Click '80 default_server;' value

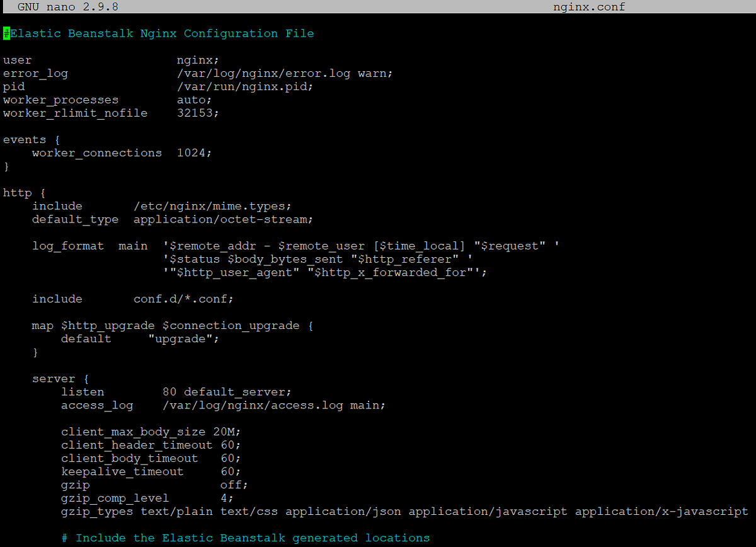pos(227,392)
